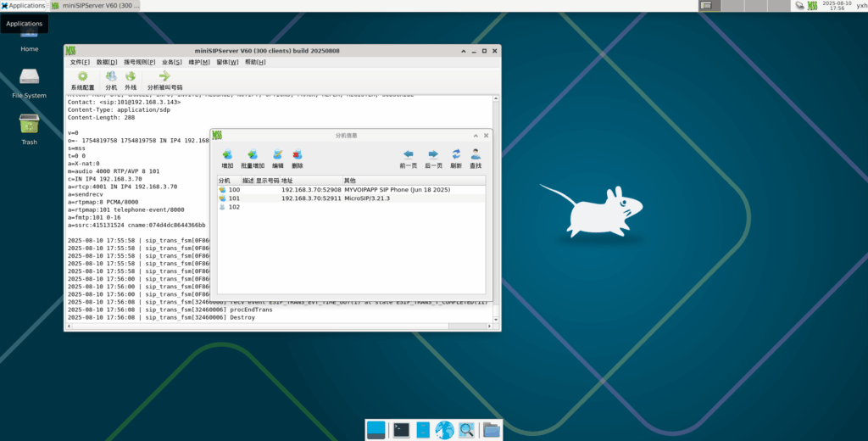Maximize the miniSIPServer main window
868x441 pixels.
coord(484,50)
